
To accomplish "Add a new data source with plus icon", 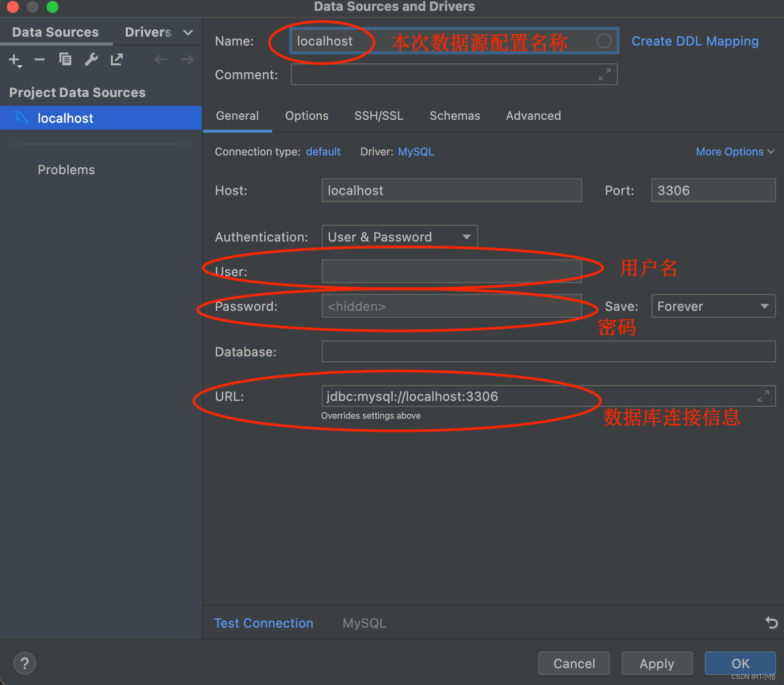I will (x=15, y=60).
